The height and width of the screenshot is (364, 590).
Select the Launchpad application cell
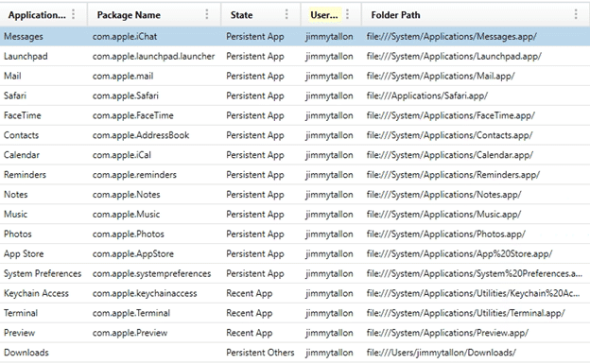[x=26, y=57]
